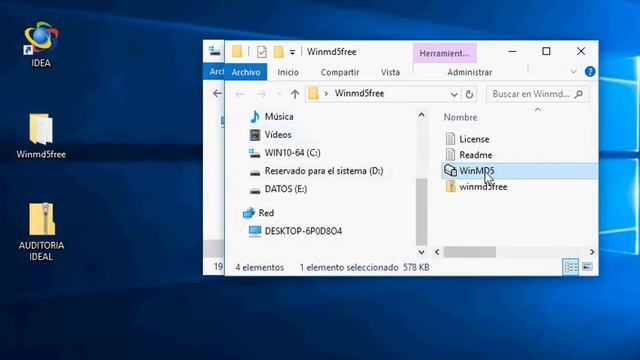Click the search magnifier icon
This screenshot has height=360, width=640.
578,94
